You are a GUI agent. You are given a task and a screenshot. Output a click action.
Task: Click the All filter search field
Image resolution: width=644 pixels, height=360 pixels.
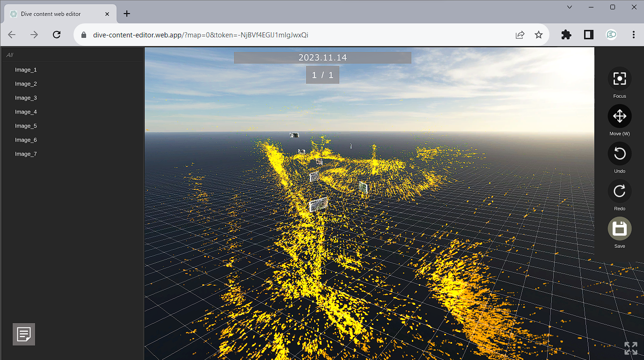point(73,55)
